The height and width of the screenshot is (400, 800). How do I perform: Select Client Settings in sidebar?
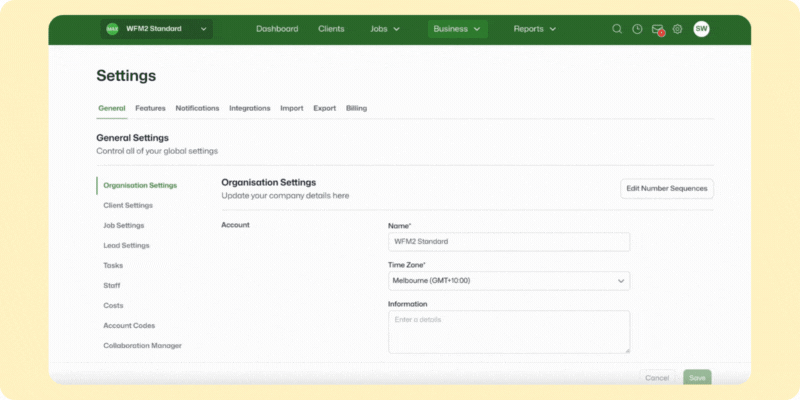[x=128, y=205]
